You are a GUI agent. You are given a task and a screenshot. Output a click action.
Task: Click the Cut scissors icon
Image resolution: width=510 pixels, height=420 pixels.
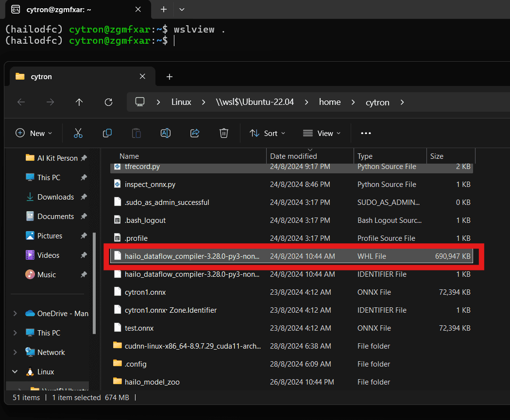[x=78, y=133]
